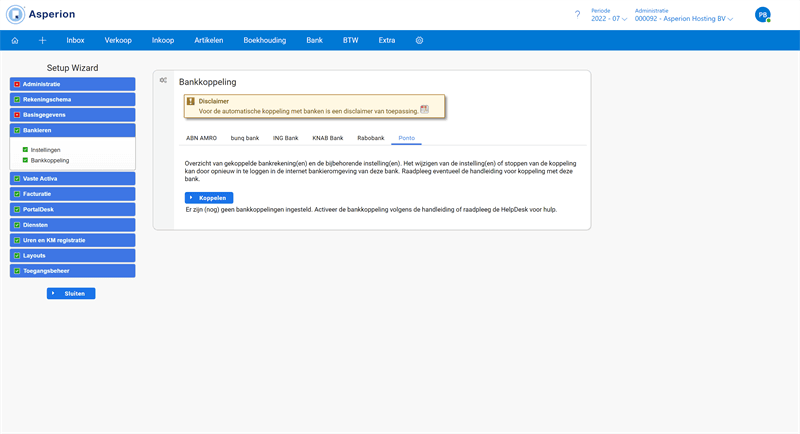Open the disclaimer PDF icon
This screenshot has width=800, height=434.
tap(424, 109)
